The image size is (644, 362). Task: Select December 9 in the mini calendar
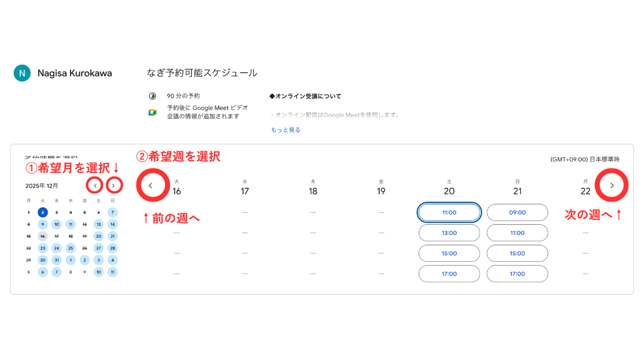tap(43, 224)
